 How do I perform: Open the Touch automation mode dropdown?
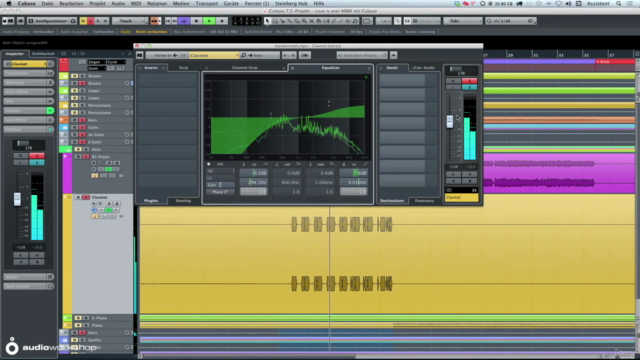pos(130,21)
